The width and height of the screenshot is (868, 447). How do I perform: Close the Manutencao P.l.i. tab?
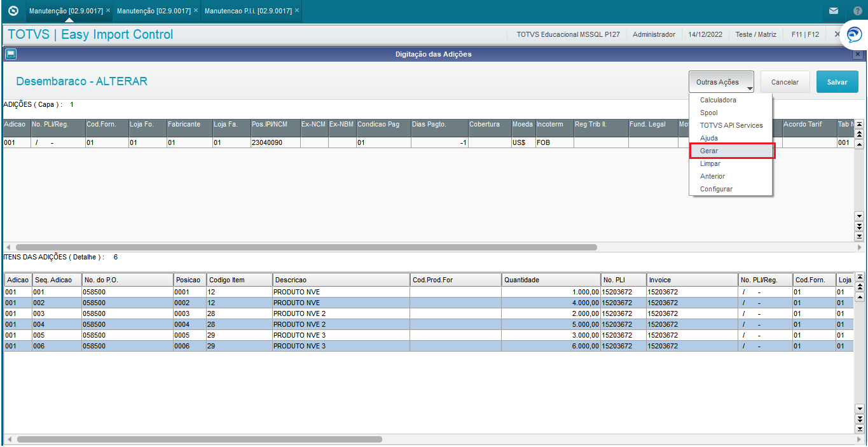tap(297, 11)
